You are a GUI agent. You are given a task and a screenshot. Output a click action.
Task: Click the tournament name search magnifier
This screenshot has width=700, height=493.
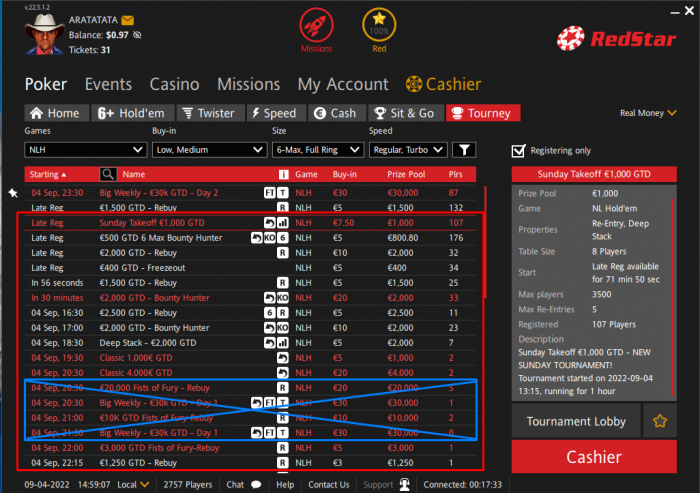coord(108,174)
